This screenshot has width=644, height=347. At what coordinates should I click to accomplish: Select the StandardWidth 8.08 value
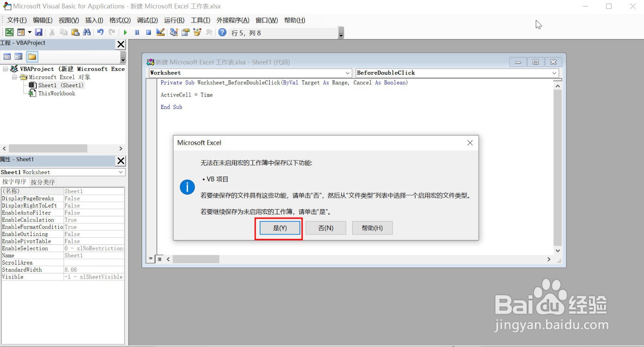(94, 270)
